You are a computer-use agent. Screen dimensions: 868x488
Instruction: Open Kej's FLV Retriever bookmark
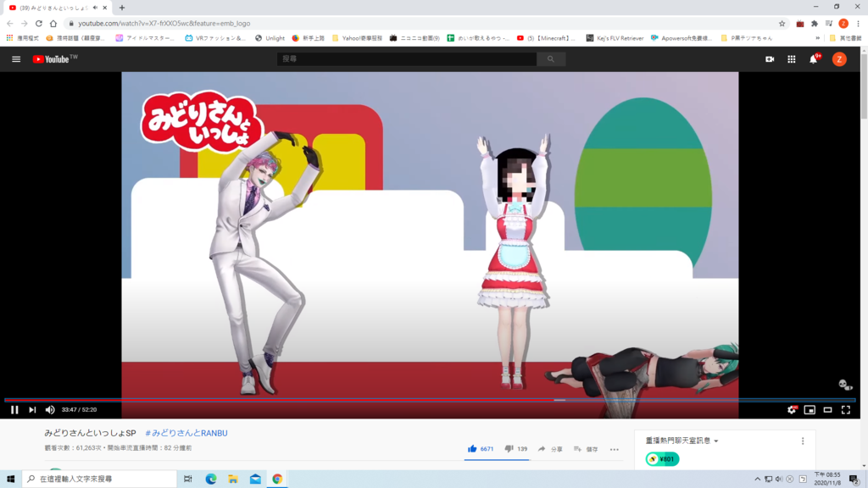[x=615, y=38]
